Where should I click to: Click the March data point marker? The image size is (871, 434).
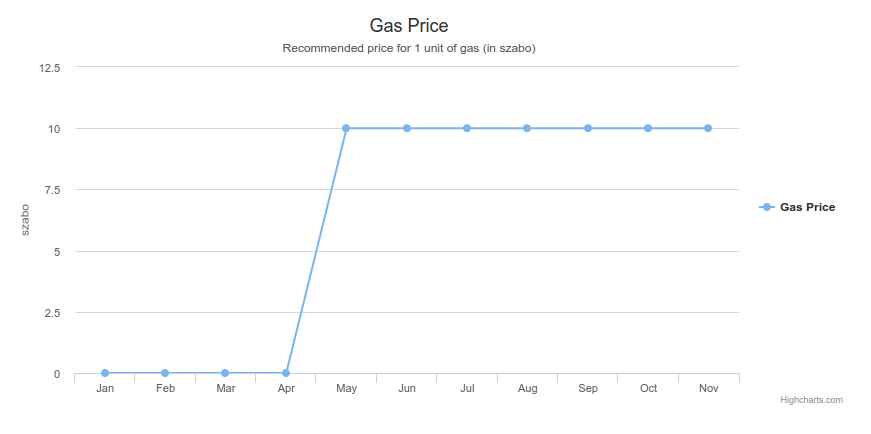coord(225,373)
